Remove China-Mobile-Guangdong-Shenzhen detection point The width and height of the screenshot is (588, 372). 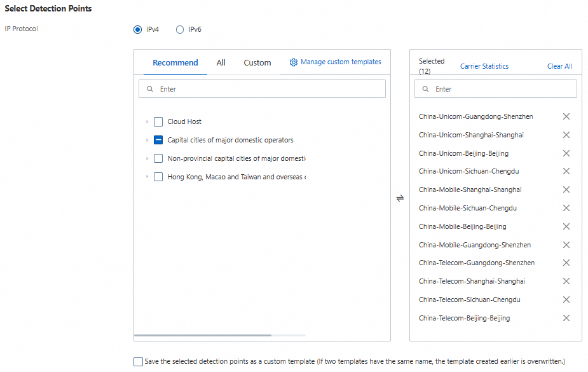click(x=566, y=245)
